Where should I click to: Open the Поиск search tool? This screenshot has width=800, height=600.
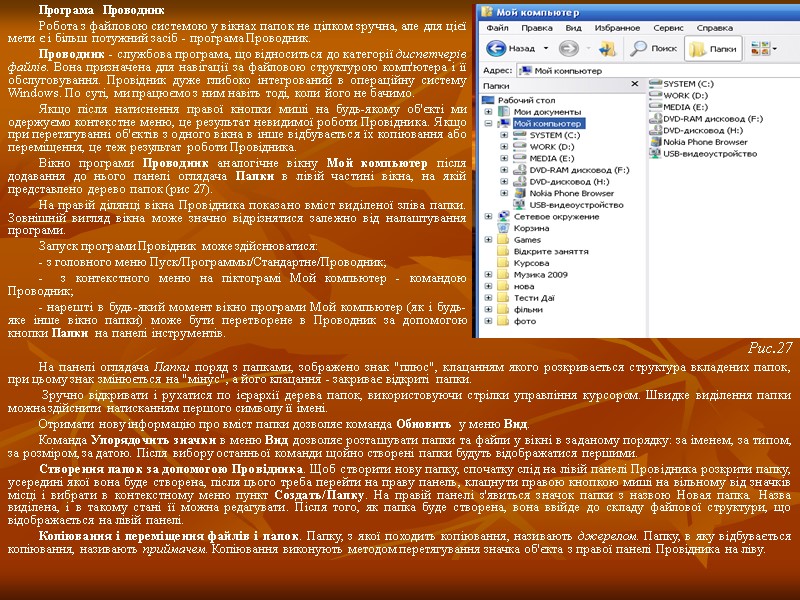(653, 48)
